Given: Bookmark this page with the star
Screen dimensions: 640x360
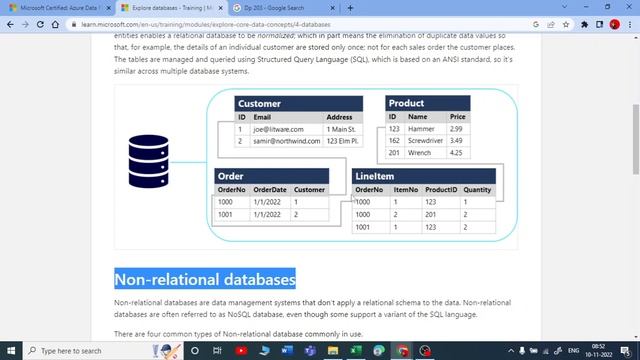Looking at the screenshot, I should click(x=566, y=24).
